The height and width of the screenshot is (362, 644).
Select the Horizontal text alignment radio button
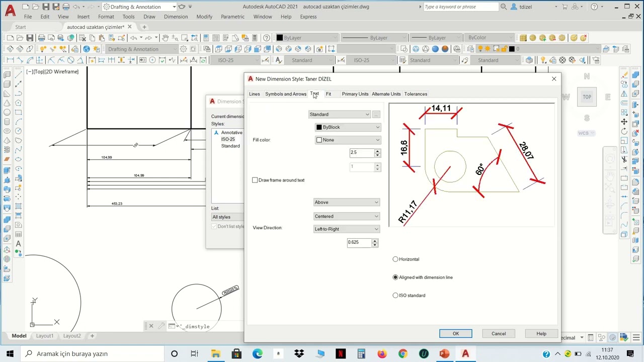pyautogui.click(x=395, y=259)
